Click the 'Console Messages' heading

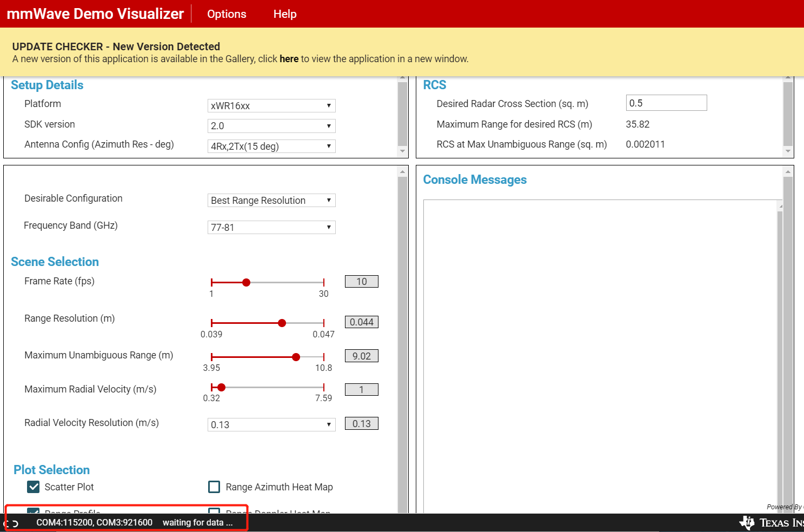tap(475, 179)
